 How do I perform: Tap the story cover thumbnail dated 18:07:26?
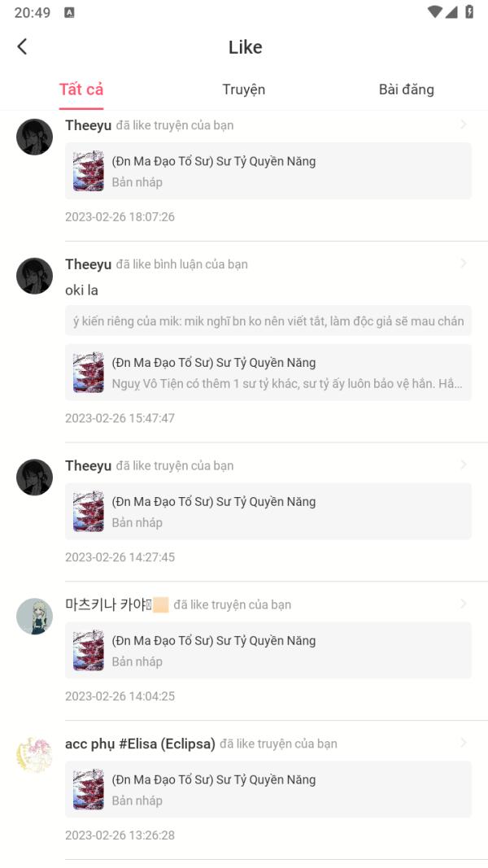(x=89, y=171)
